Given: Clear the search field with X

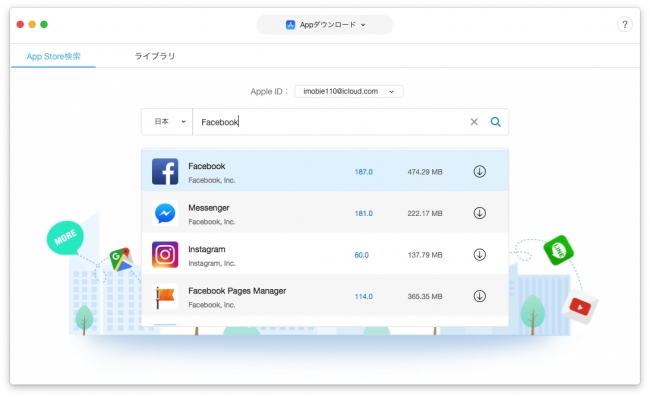Looking at the screenshot, I should [x=474, y=122].
